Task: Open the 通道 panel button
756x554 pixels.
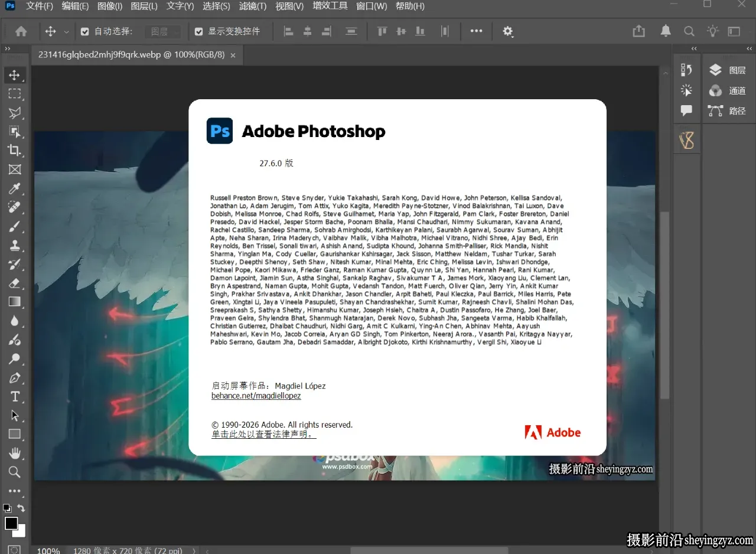Action: pyautogui.click(x=728, y=90)
